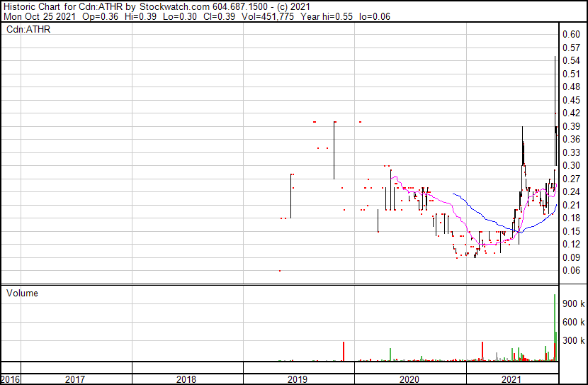
Task: Select the 2017 year label on time axis
Action: [x=75, y=379]
